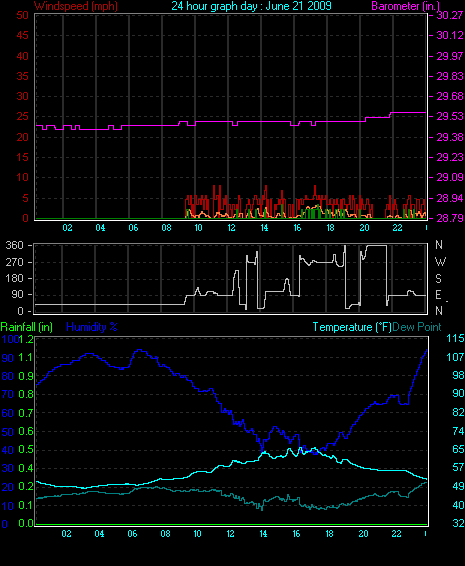Select temperature axis value 115
This screenshot has height=566, width=465.
[x=455, y=338]
